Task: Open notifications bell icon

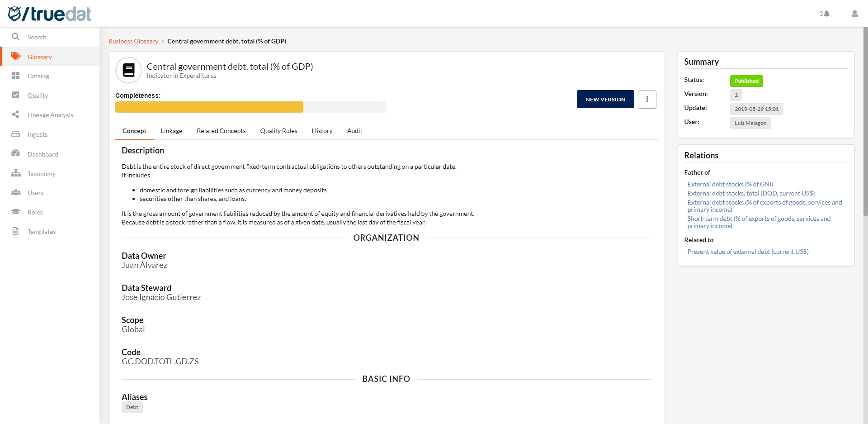Action: point(826,14)
